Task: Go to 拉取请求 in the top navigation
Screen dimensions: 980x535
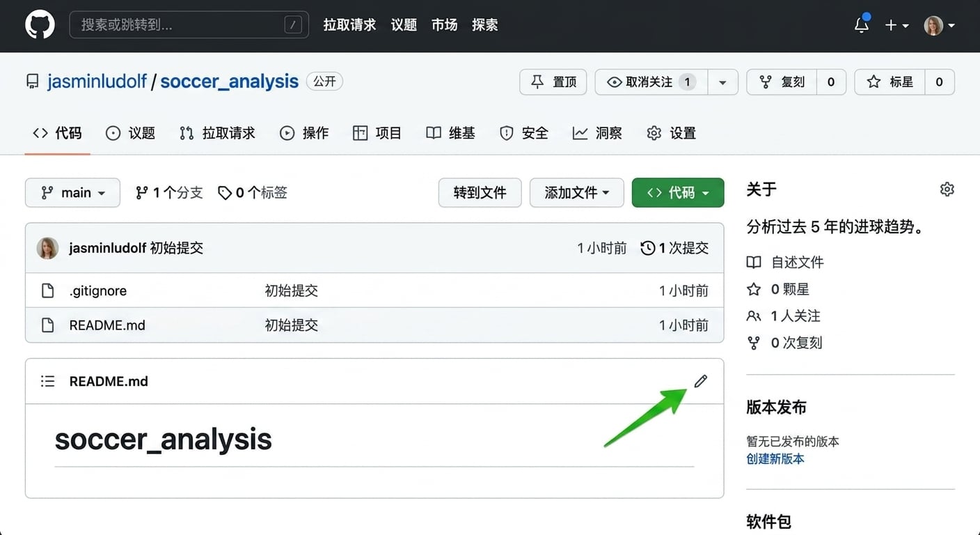Action: (x=349, y=25)
